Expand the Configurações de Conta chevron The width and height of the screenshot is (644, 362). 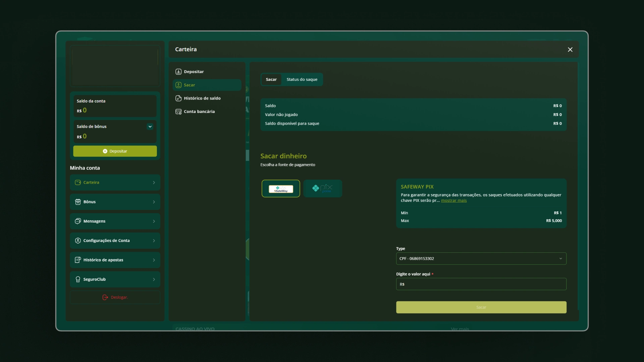point(154,241)
